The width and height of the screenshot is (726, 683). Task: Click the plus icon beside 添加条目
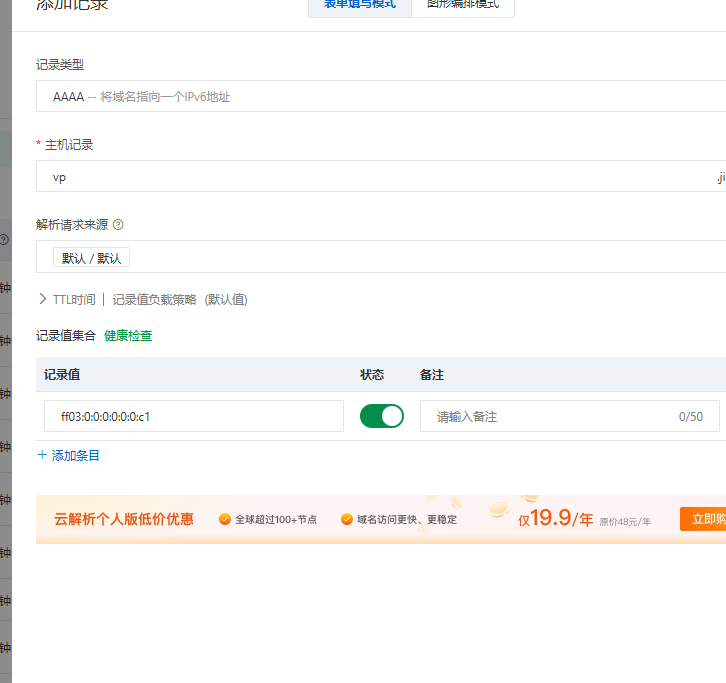(42, 455)
